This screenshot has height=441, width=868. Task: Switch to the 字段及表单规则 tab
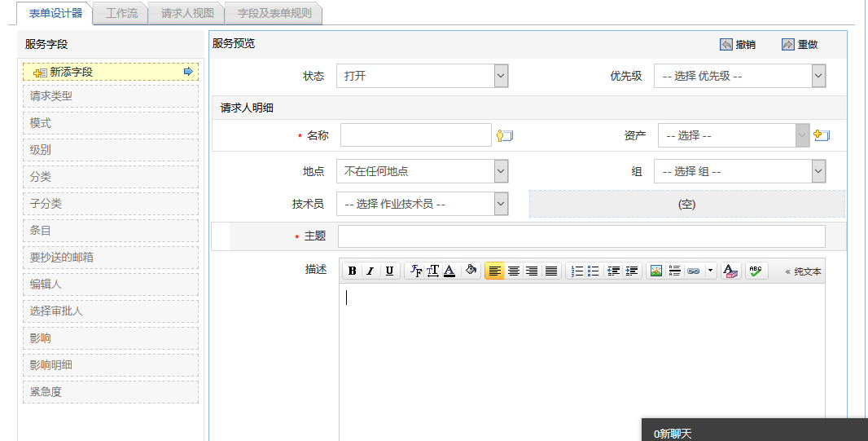(274, 13)
